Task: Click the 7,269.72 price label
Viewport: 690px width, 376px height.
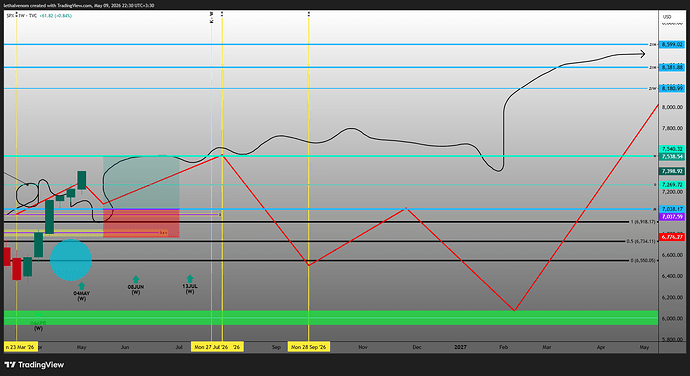Action: click(672, 185)
